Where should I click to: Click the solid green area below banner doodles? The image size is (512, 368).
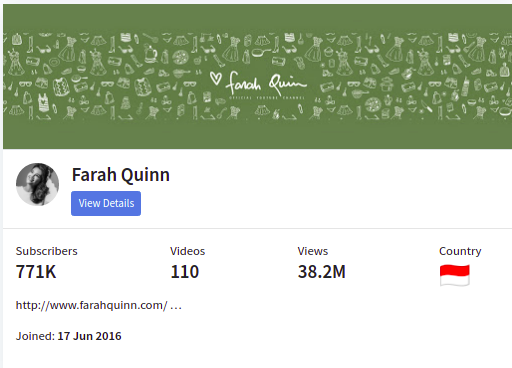click(257, 135)
